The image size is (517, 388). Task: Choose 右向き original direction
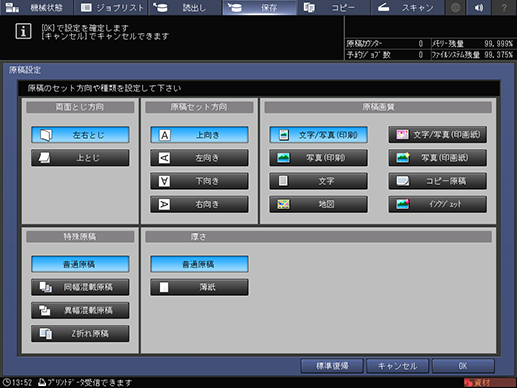click(x=199, y=204)
